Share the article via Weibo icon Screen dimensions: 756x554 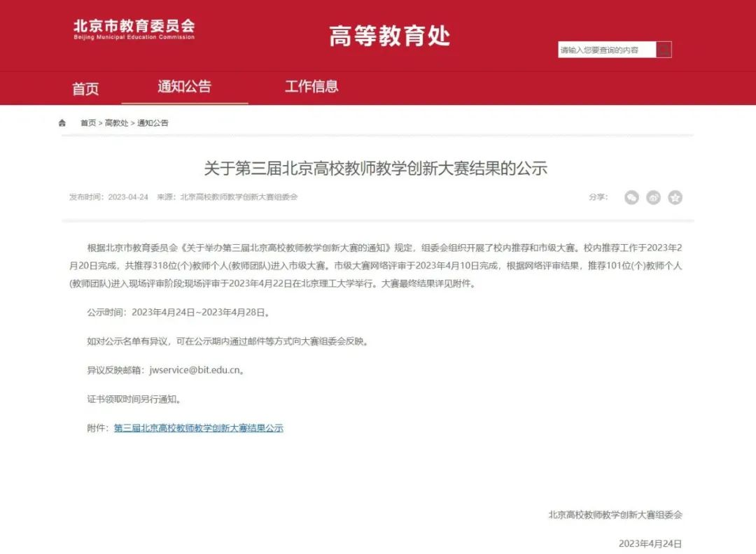(x=653, y=197)
